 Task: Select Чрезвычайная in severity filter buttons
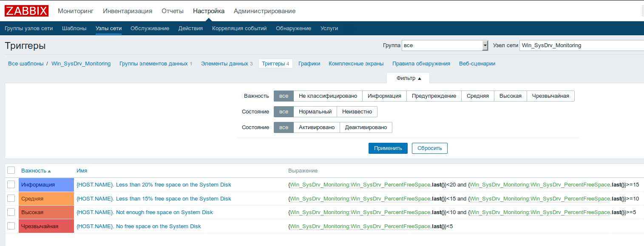(550, 96)
